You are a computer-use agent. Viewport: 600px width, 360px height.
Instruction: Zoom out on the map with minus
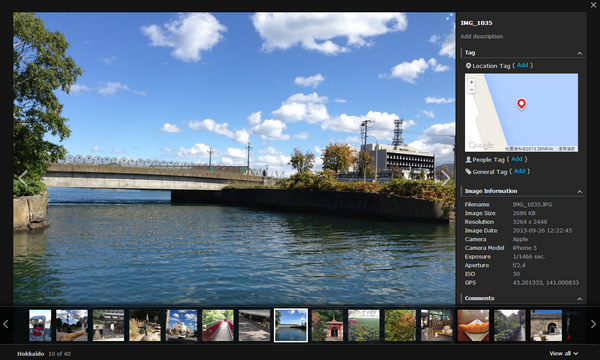471,90
